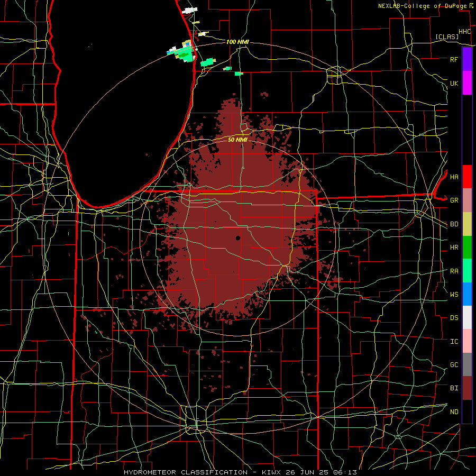Screen dimensions: 476x476
Task: Click the WS legend label
Action: (454, 294)
